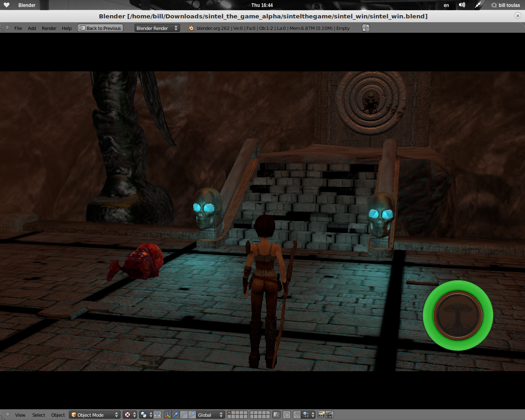Click the fullscreen toggle icon in info header
The height and width of the screenshot is (420, 525).
[x=366, y=28]
